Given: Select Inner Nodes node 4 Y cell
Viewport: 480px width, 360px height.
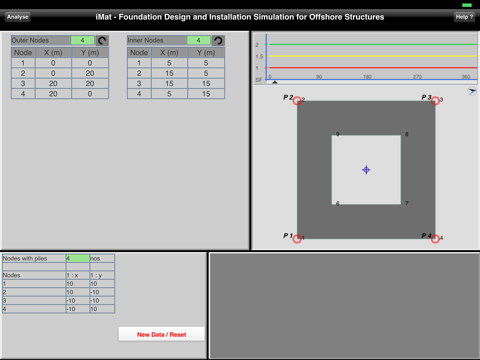Looking at the screenshot, I should tap(206, 94).
